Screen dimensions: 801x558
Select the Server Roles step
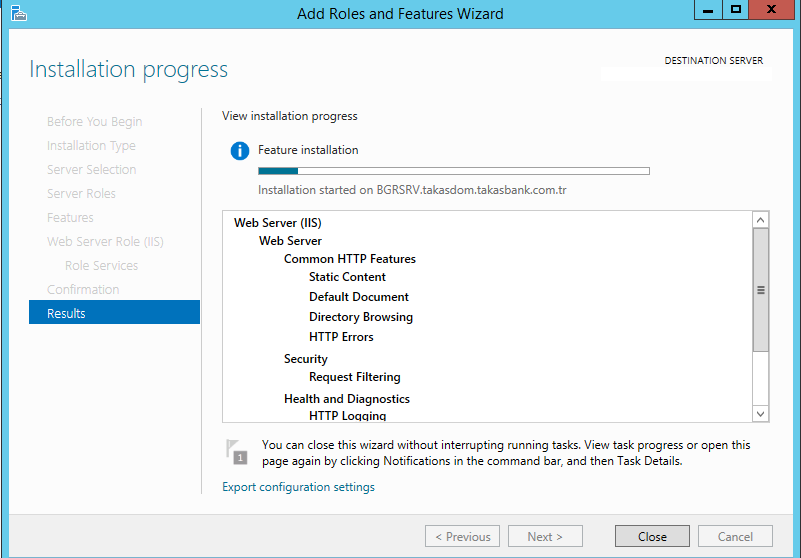[81, 193]
